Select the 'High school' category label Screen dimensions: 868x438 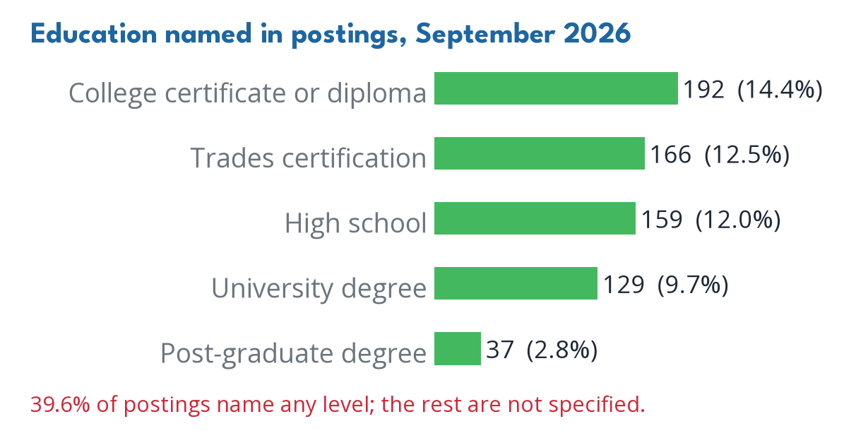tap(356, 223)
